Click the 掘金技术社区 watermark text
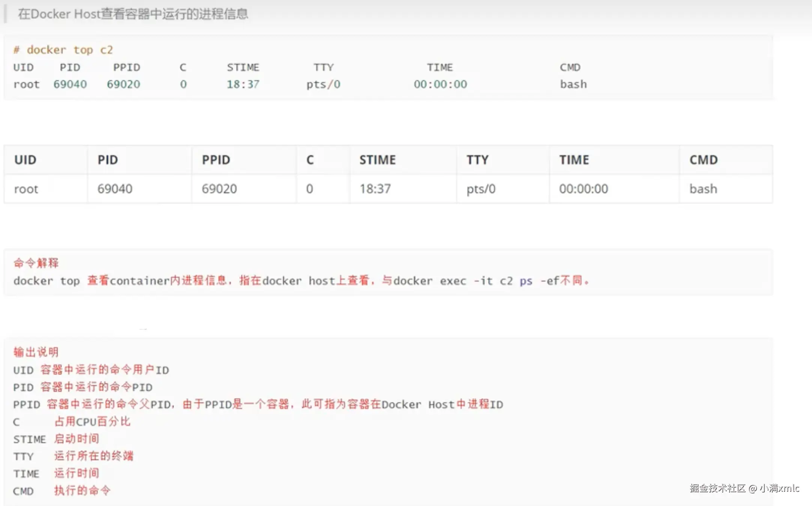 click(718, 488)
